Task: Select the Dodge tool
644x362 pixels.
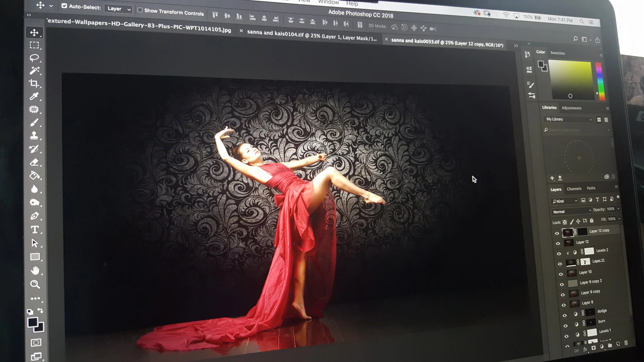Action: coord(35,203)
